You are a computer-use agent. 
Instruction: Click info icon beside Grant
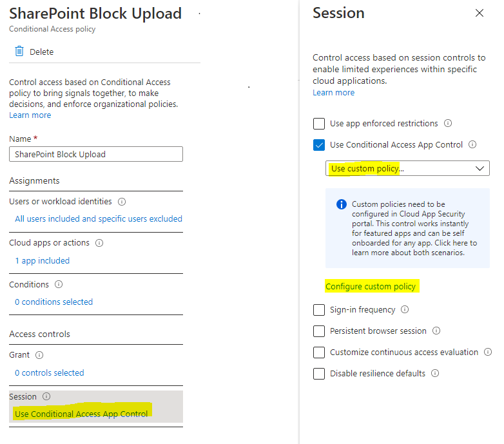tap(39, 355)
